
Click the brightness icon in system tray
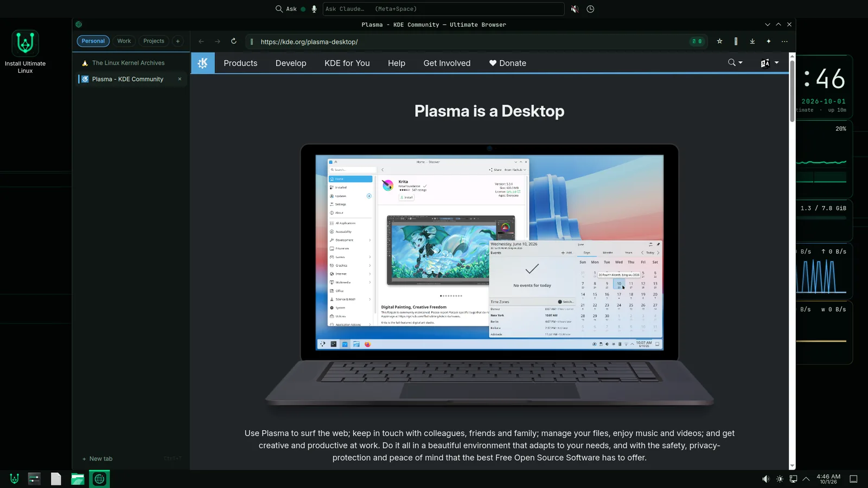point(780,479)
